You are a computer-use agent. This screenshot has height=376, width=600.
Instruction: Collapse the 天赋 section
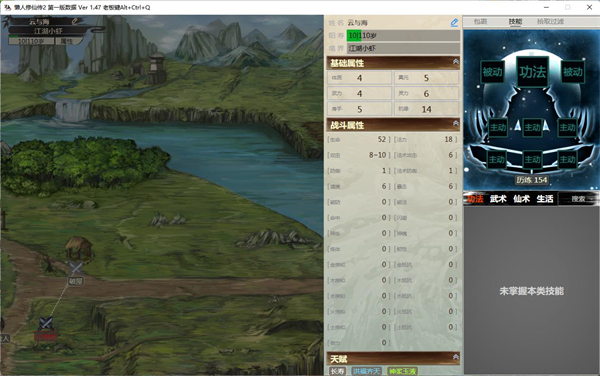coord(456,357)
